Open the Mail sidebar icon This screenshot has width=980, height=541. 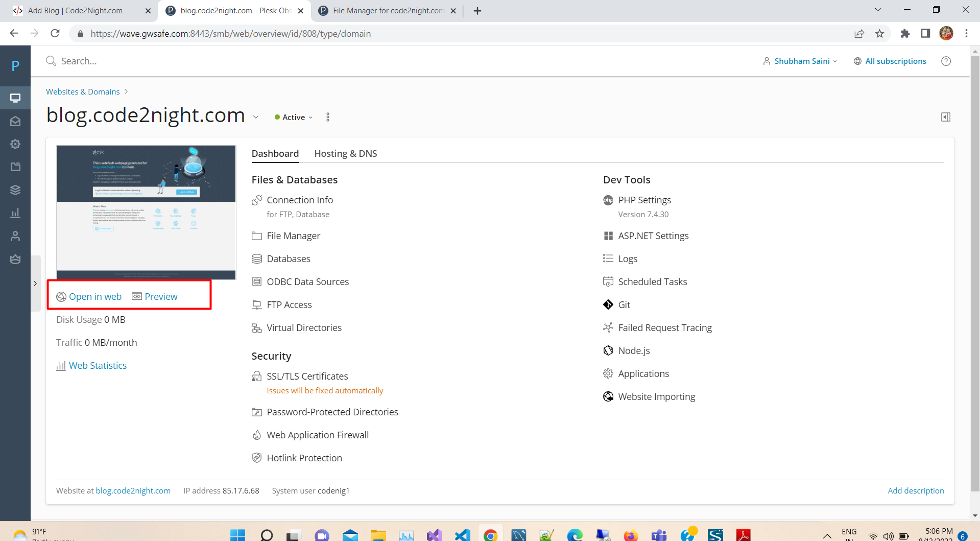coord(15,121)
